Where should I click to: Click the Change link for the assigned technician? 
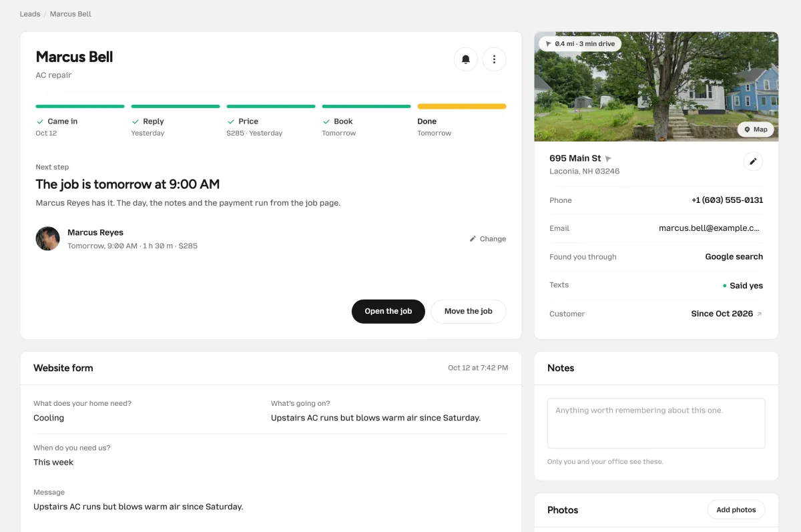click(488, 239)
